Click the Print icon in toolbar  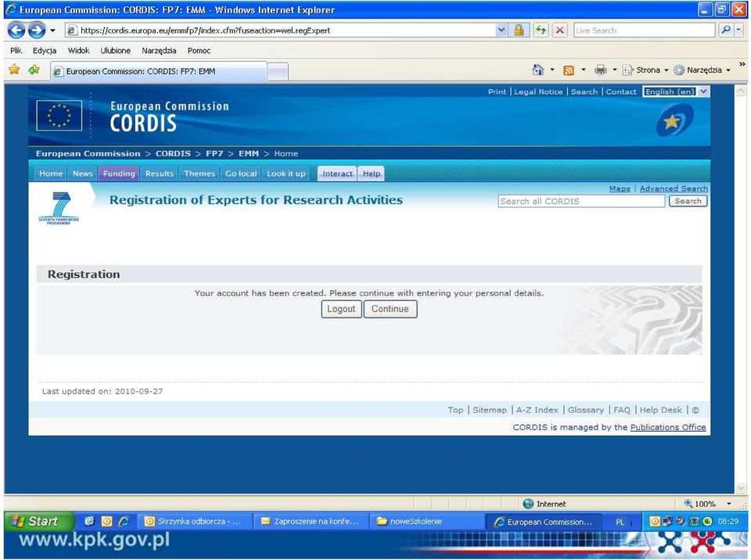(x=600, y=70)
